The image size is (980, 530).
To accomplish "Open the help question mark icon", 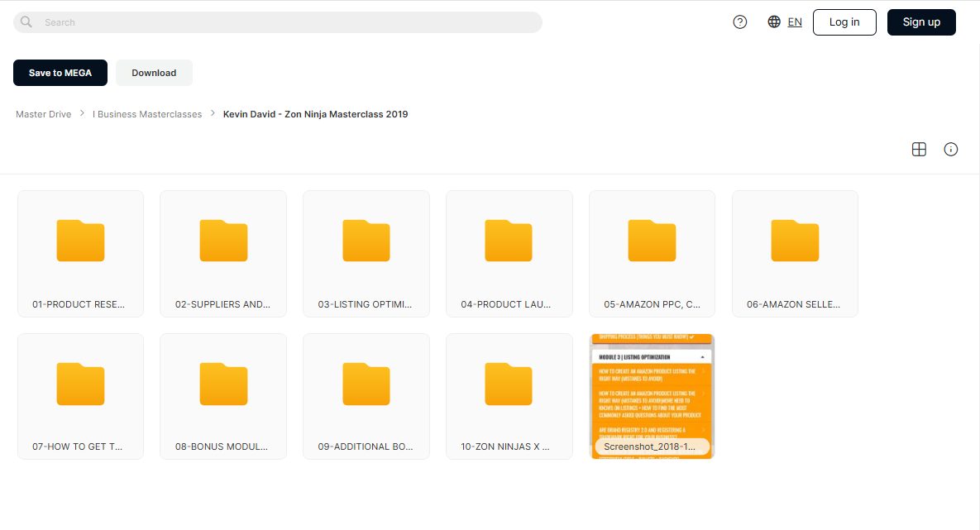I will tap(740, 21).
